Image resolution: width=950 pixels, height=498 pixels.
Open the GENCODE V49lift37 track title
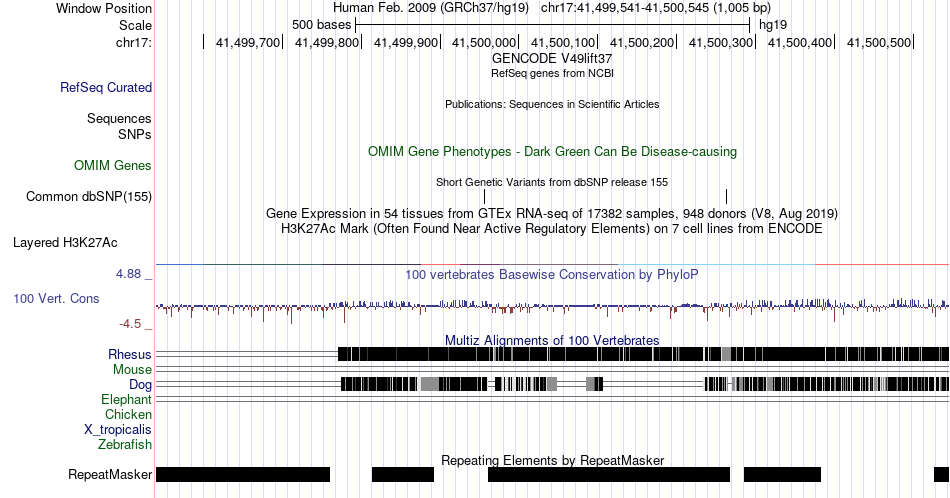tap(552, 59)
